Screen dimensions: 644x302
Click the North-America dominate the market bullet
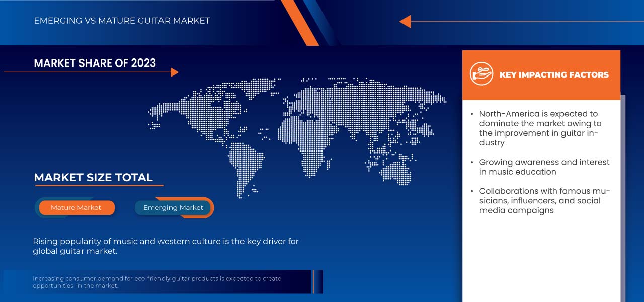540,128
